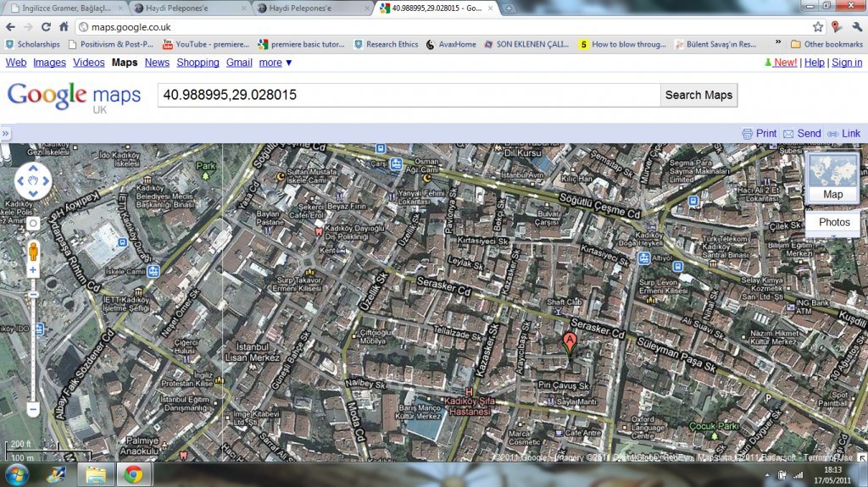The image size is (868, 487).
Task: Pan the map left with arrow control
Action: pyautogui.click(x=20, y=181)
